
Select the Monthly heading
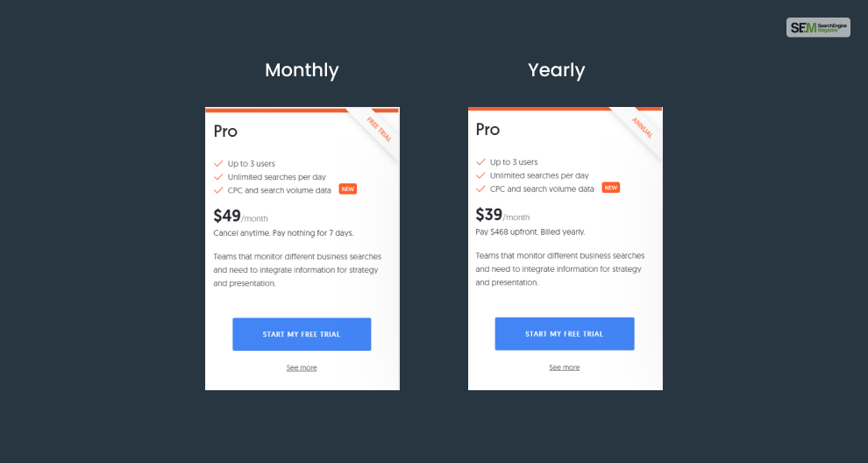pos(302,70)
